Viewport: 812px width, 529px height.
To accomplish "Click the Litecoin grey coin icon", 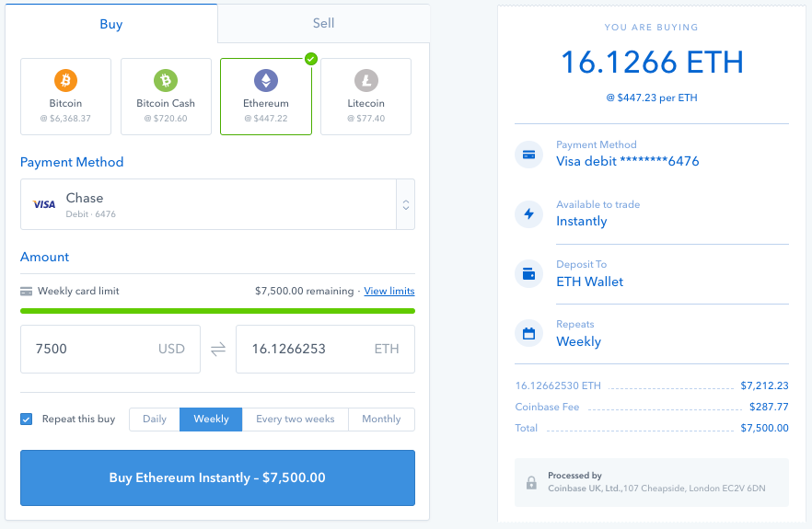I will (x=366, y=81).
